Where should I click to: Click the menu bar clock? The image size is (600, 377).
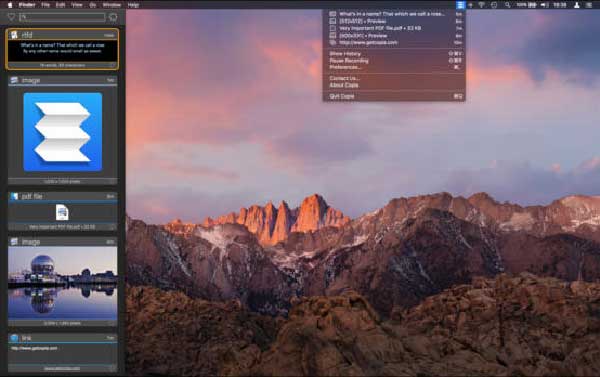560,5
